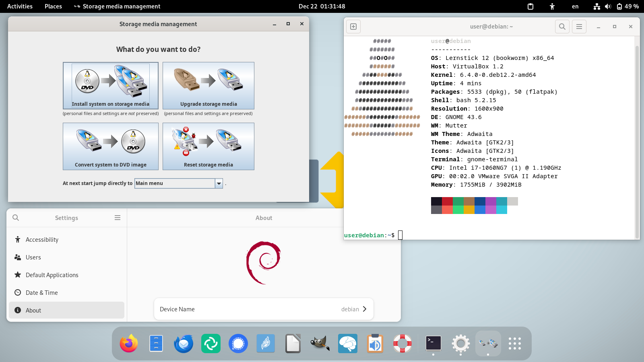Open the Main menu start-jump dropdown

click(179, 183)
